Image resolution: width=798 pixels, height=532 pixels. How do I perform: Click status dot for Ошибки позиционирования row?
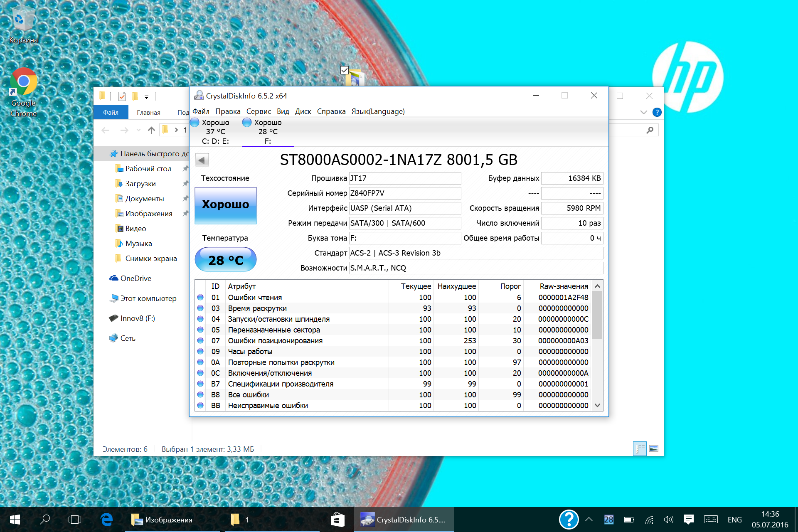(x=200, y=341)
